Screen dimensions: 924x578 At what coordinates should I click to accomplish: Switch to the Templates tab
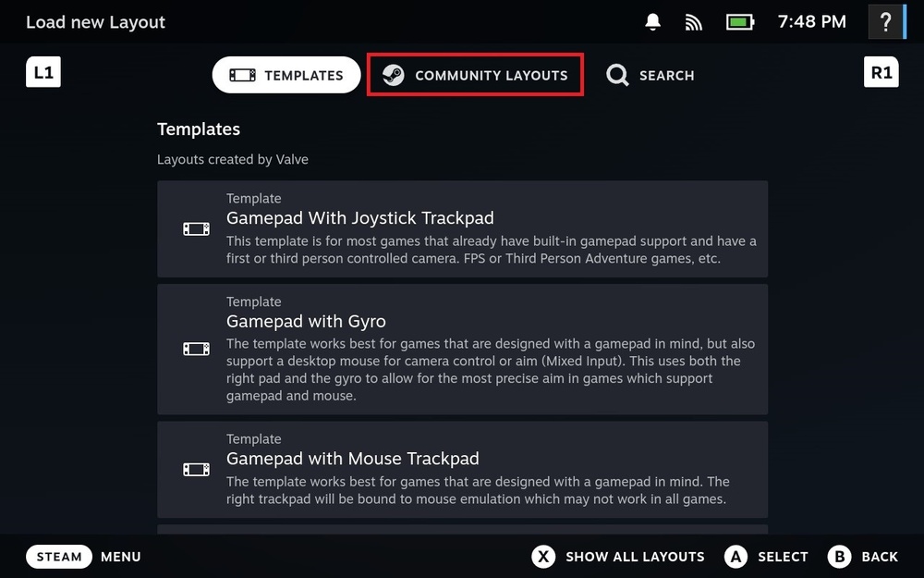(x=286, y=75)
